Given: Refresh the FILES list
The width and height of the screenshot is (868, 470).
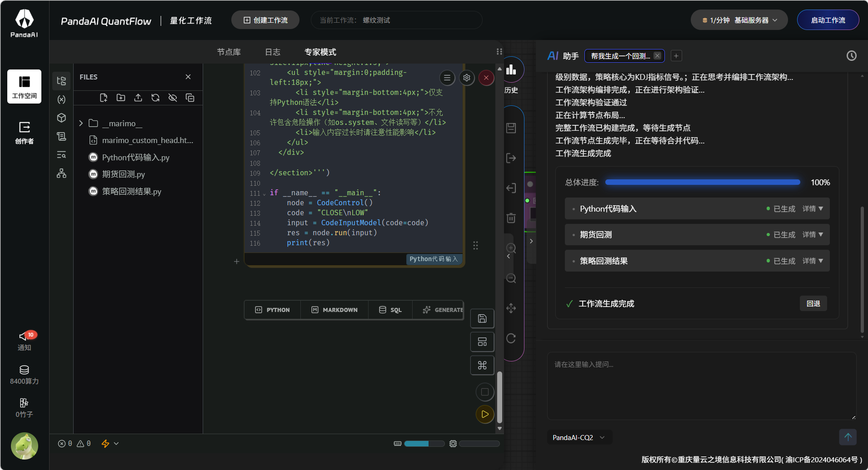Looking at the screenshot, I should click(155, 98).
